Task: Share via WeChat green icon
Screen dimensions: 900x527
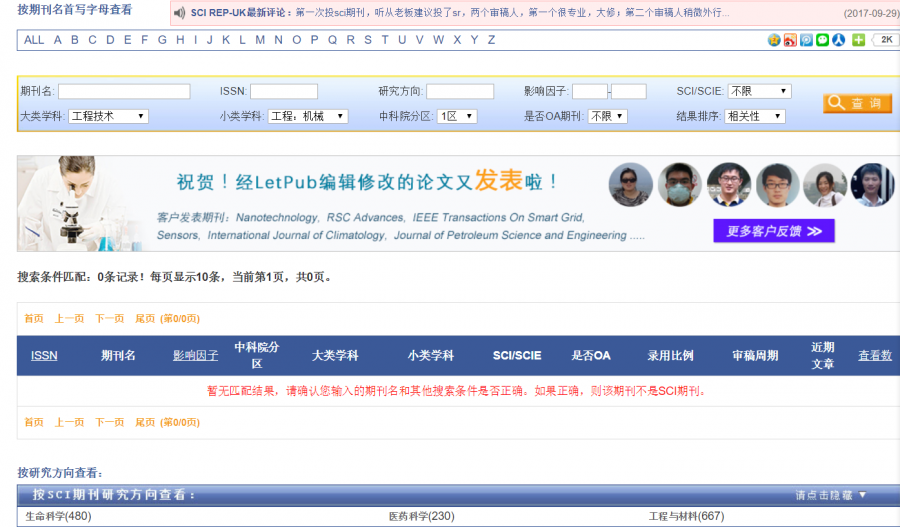Action: [x=822, y=40]
